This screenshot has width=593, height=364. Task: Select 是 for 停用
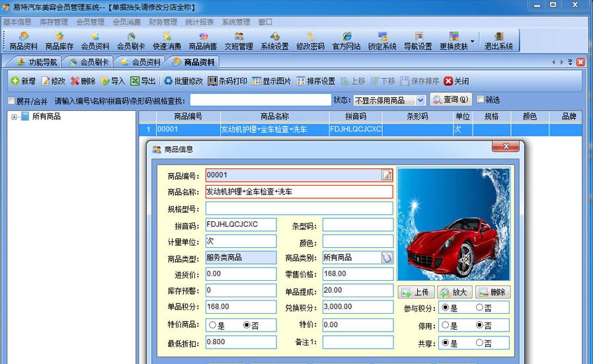point(446,325)
